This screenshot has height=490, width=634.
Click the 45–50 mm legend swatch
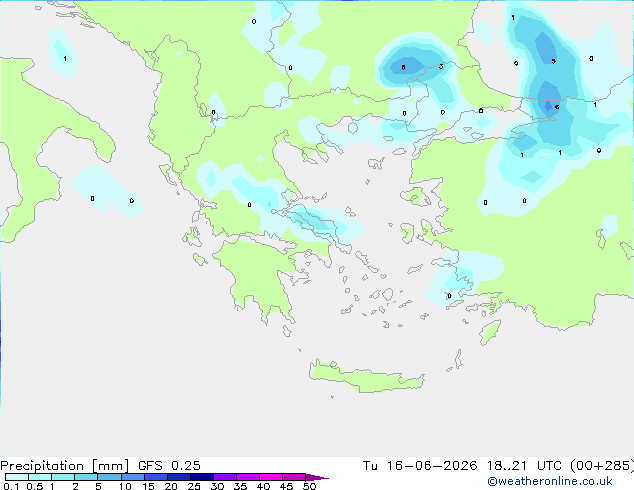point(294,477)
